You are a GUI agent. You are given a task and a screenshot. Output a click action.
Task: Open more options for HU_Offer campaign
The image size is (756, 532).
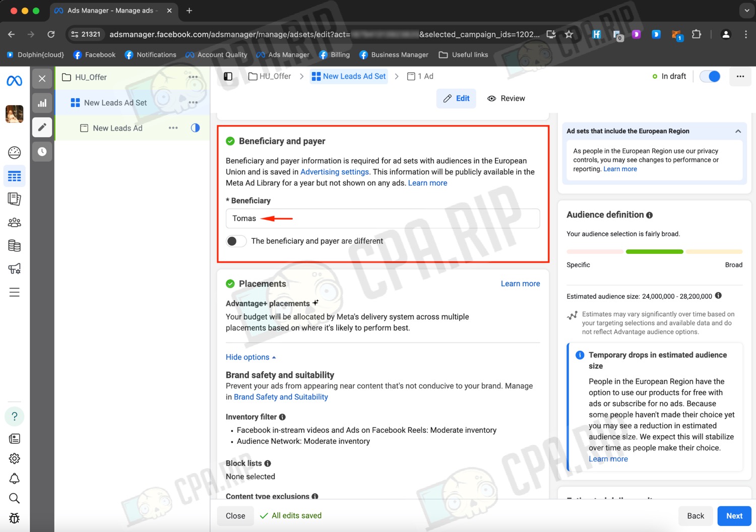tap(193, 77)
